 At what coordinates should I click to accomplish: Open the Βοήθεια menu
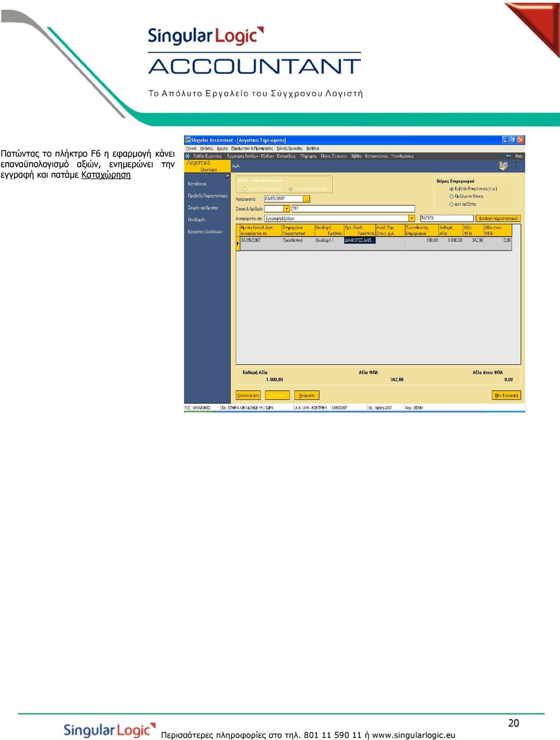click(313, 148)
